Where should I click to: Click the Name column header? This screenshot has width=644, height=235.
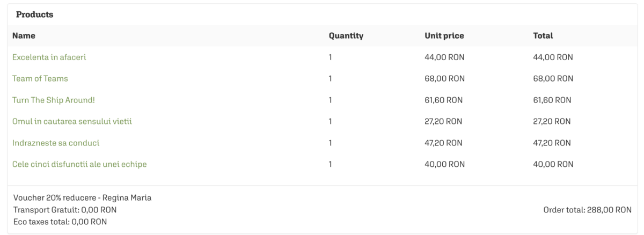point(24,36)
